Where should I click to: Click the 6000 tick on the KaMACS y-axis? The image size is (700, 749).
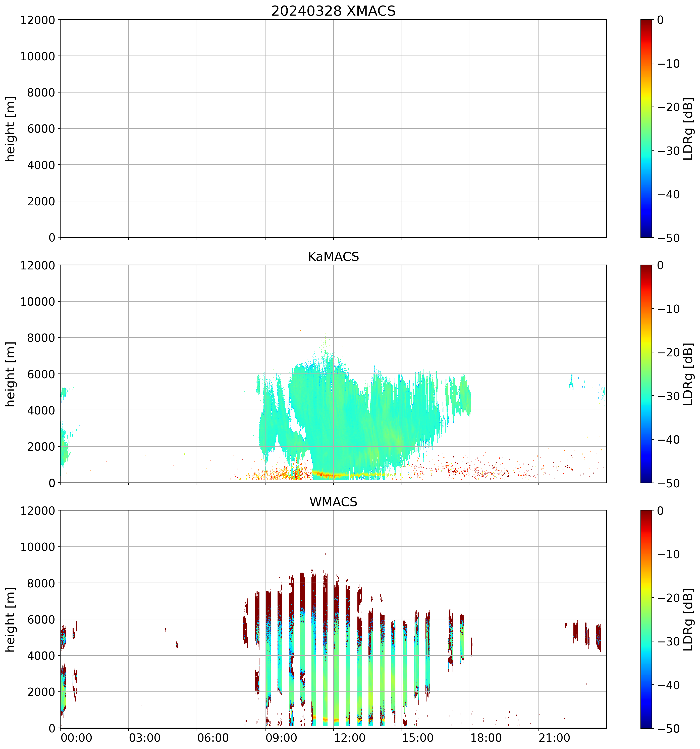tap(41, 374)
